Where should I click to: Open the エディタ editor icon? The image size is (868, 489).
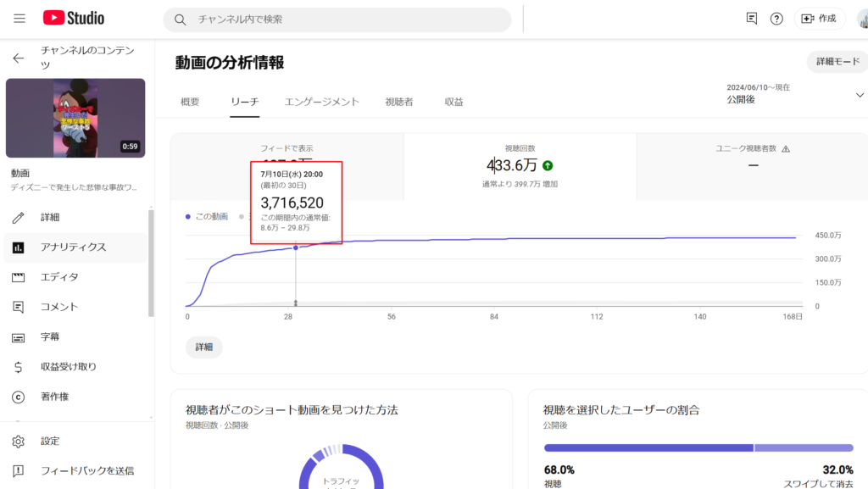pyautogui.click(x=19, y=277)
